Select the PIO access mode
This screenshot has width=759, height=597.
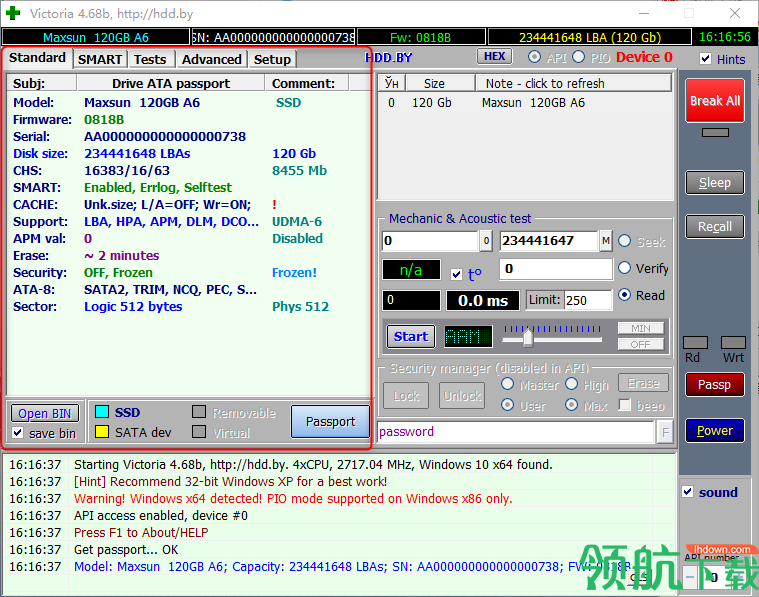coord(578,57)
